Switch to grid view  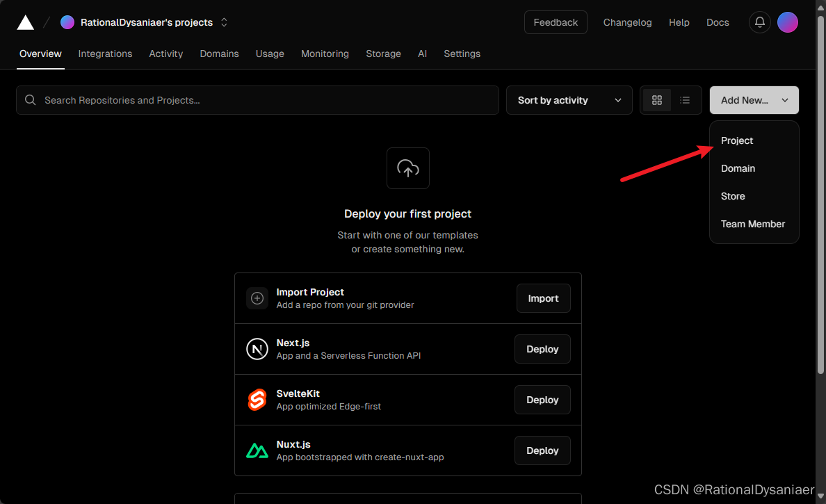(x=657, y=100)
